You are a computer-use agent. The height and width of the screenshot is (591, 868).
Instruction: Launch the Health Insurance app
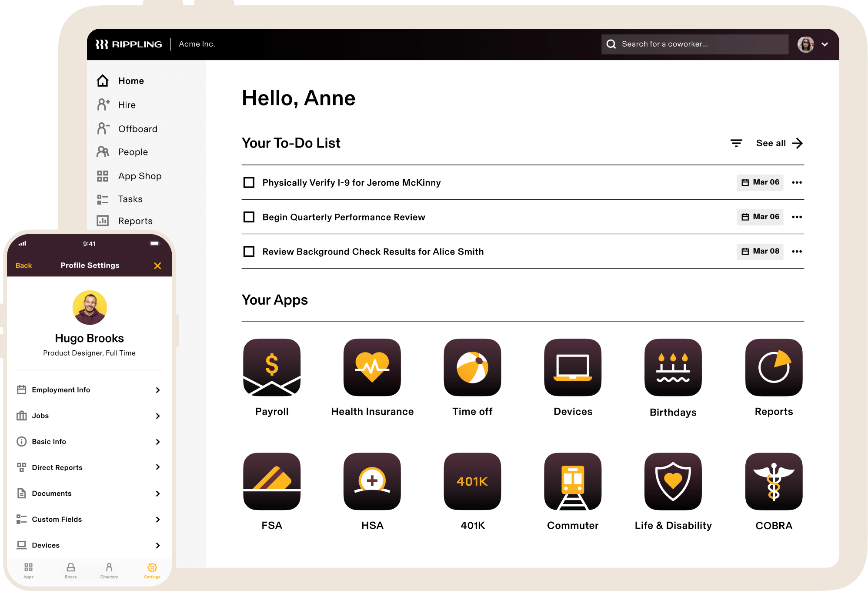click(372, 367)
